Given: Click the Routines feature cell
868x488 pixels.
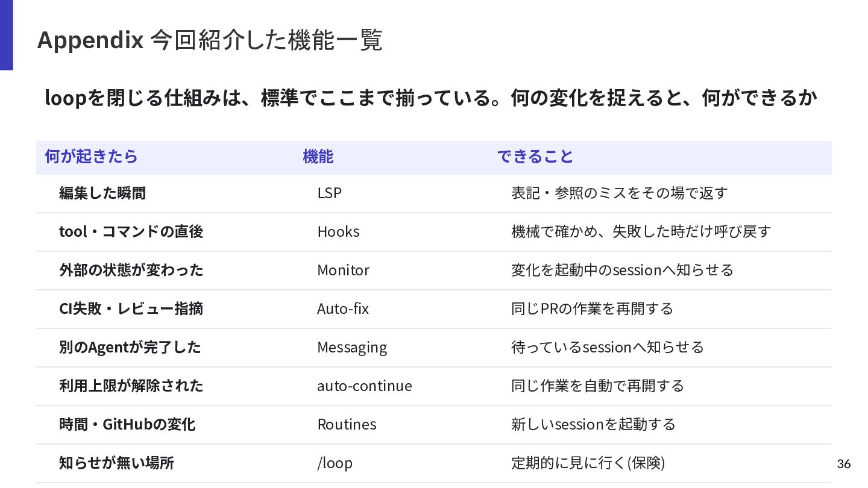Looking at the screenshot, I should [x=347, y=425].
